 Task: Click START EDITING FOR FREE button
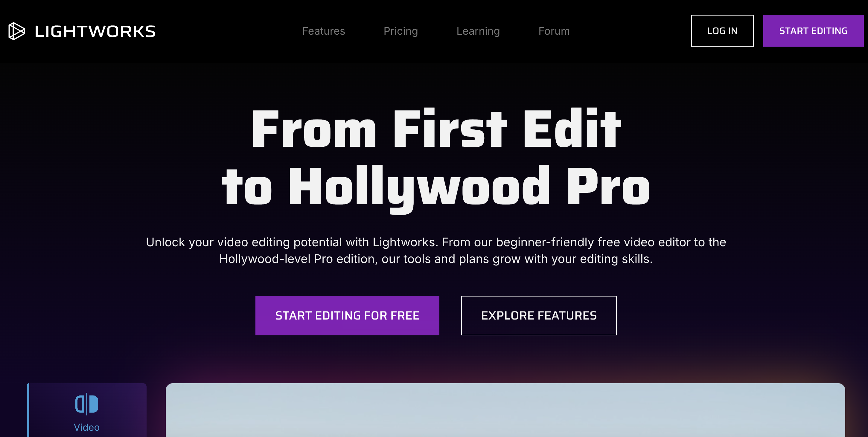point(347,315)
